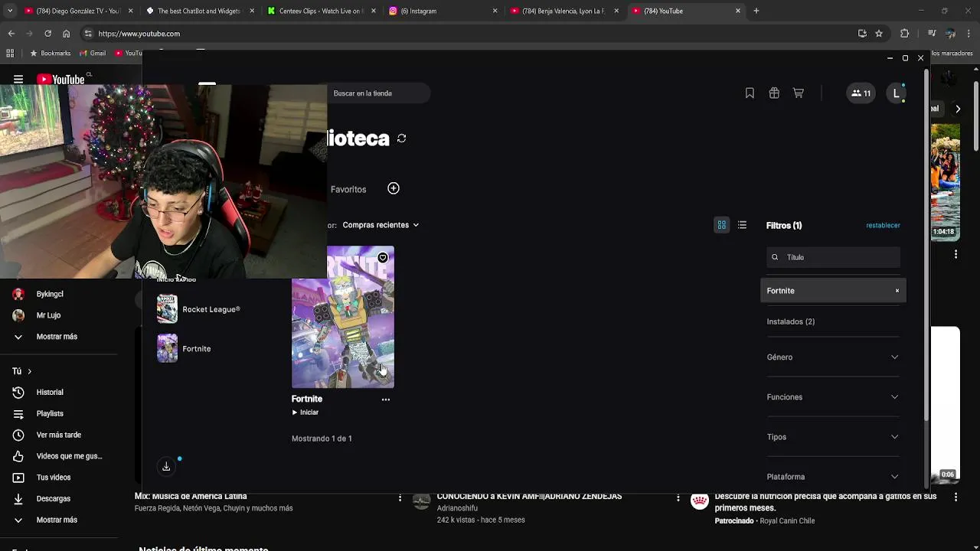Open the Gmail bookmark
This screenshot has width=980, height=551.
[x=92, y=54]
